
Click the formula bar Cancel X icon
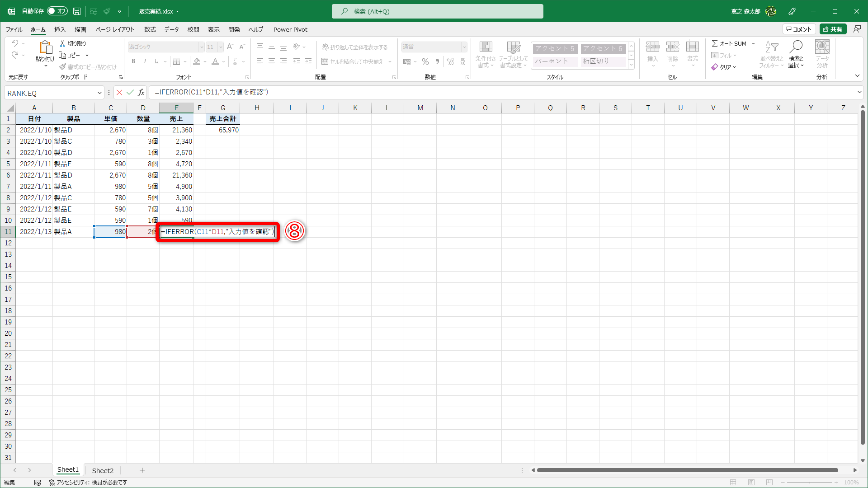[x=119, y=92]
